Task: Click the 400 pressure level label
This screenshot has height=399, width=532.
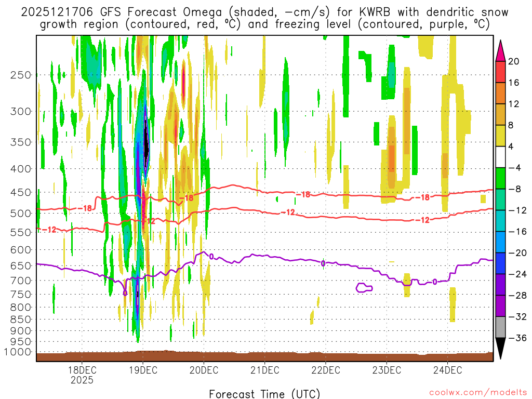Action: click(21, 169)
